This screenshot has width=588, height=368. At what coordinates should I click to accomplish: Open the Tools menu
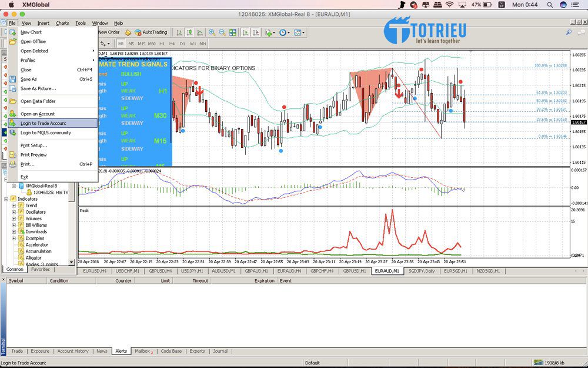(81, 23)
